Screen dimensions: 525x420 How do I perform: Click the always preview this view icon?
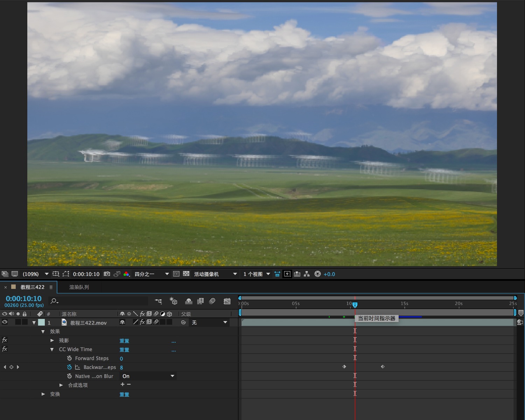coord(5,274)
